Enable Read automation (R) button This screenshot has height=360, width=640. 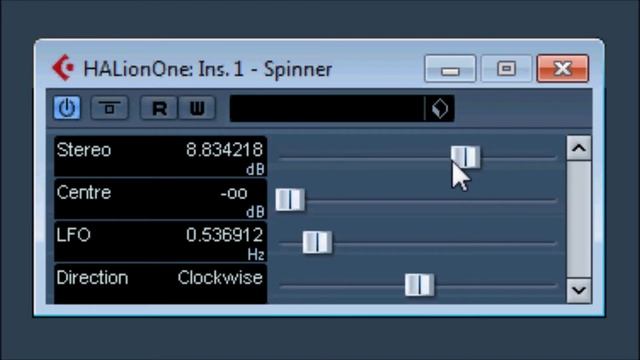[159, 108]
